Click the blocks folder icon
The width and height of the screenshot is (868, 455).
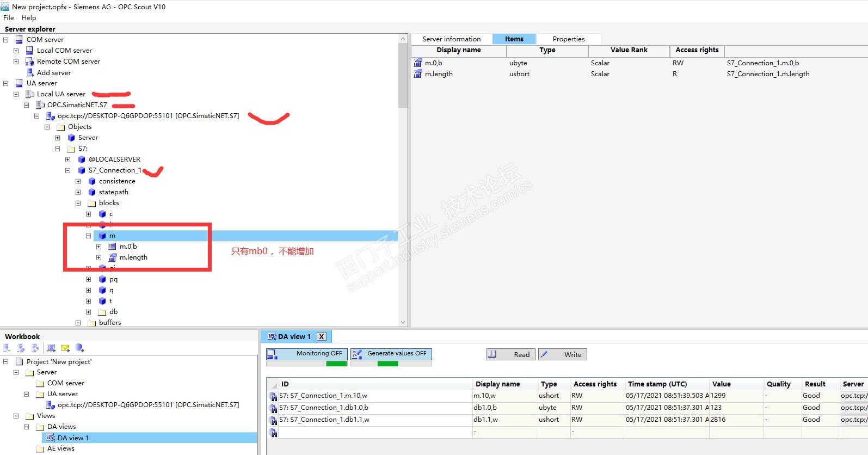pos(92,203)
